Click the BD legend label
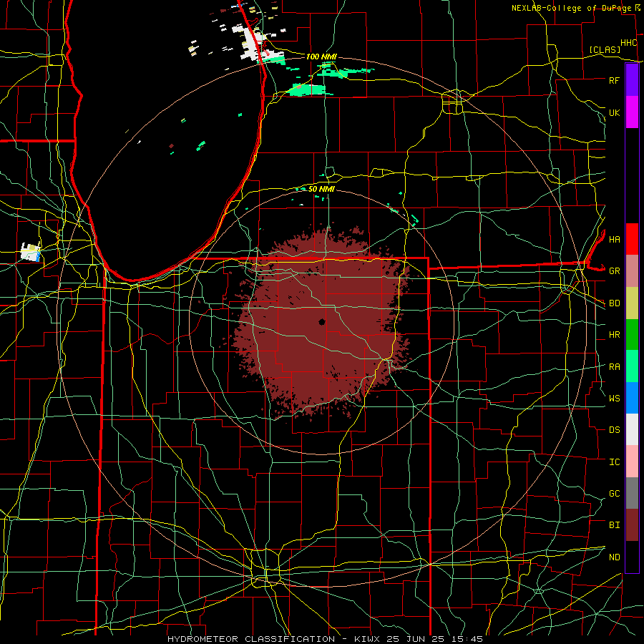644x644 pixels. [x=614, y=303]
